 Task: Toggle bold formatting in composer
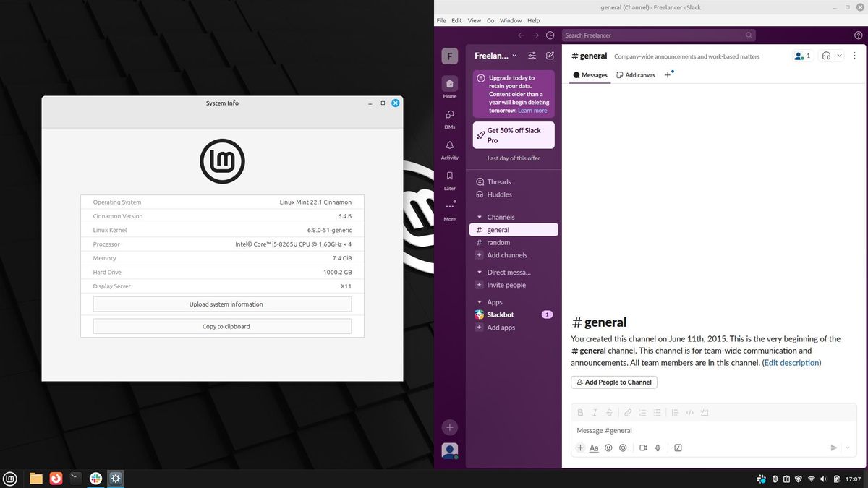[580, 413]
